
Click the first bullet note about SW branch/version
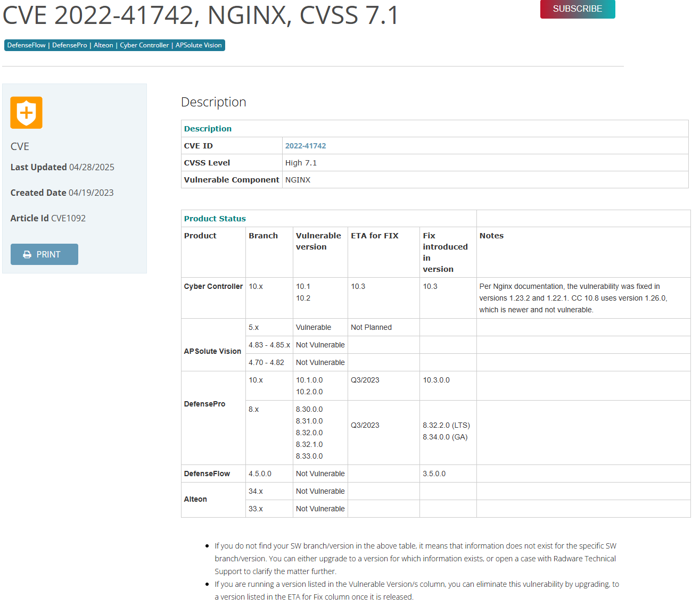[415, 559]
